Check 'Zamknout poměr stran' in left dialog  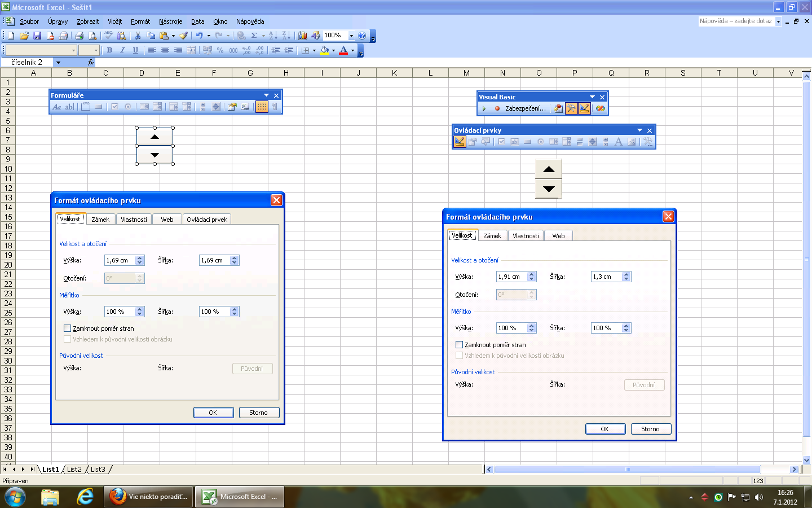(x=68, y=328)
